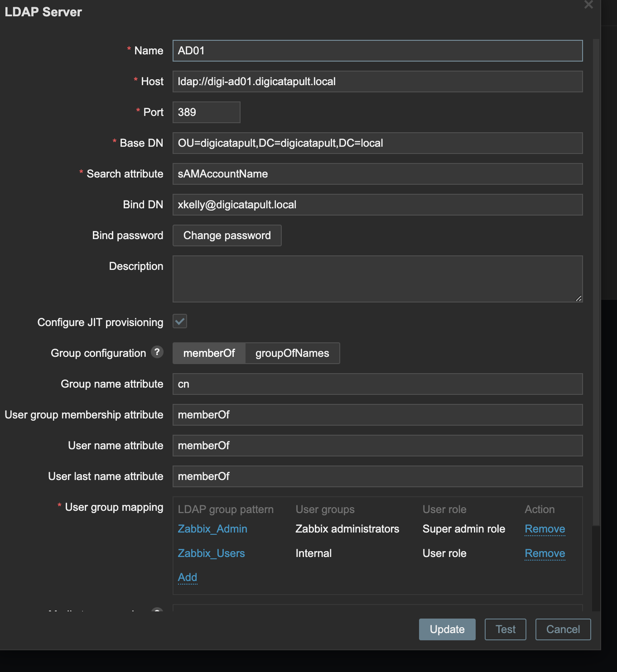Screen dimensions: 617x672
Task: Click the Group configuration help icon
Action: coord(157,352)
